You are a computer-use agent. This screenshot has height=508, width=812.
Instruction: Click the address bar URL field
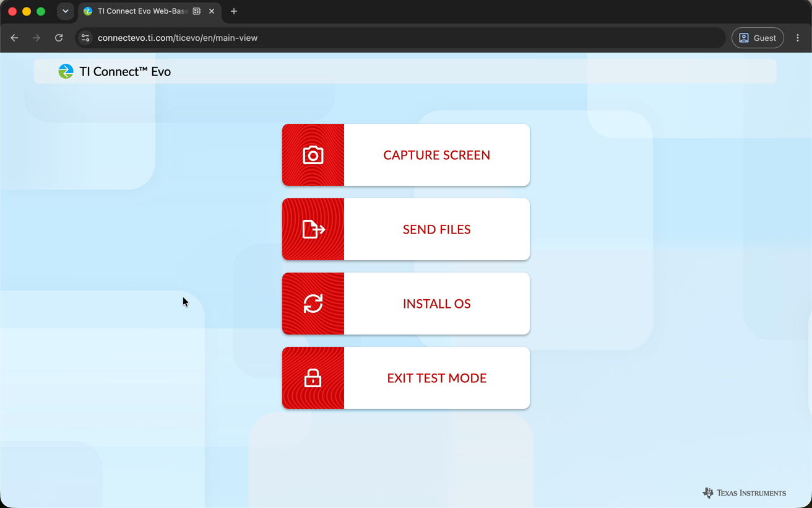[x=400, y=38]
